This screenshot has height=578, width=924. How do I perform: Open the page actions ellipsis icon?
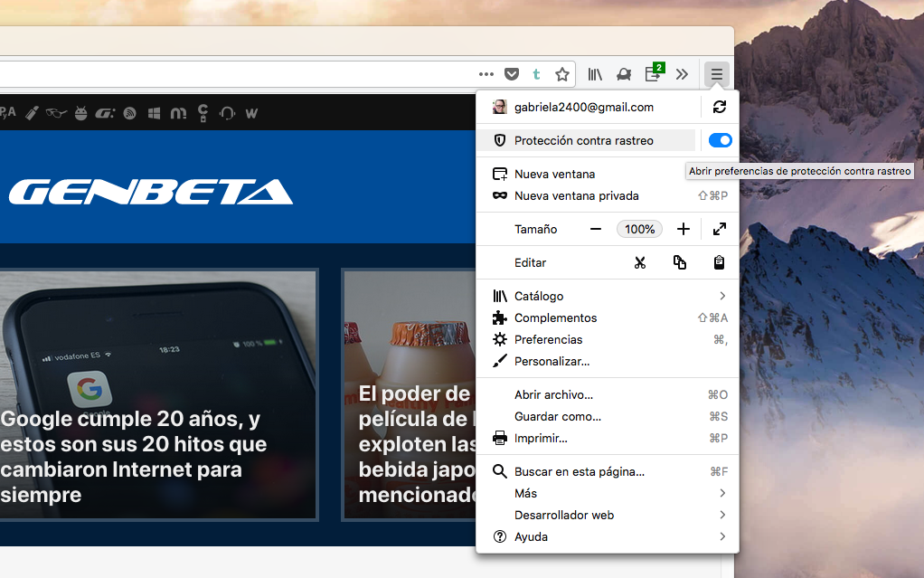click(486, 74)
